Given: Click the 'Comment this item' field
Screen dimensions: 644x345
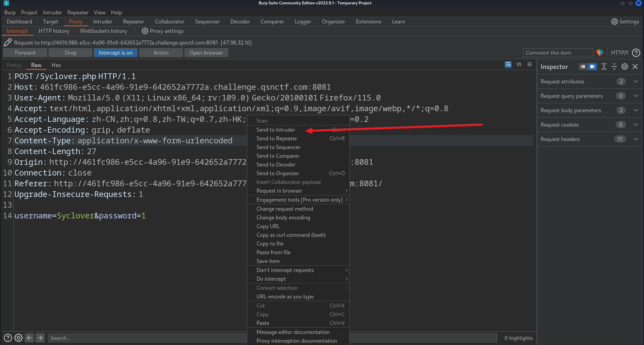Looking at the screenshot, I should pos(557,53).
